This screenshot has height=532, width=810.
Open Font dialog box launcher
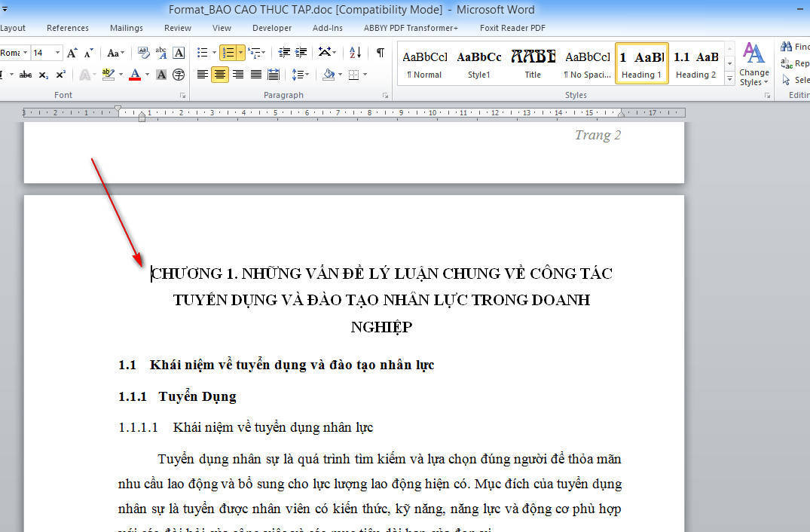point(182,96)
